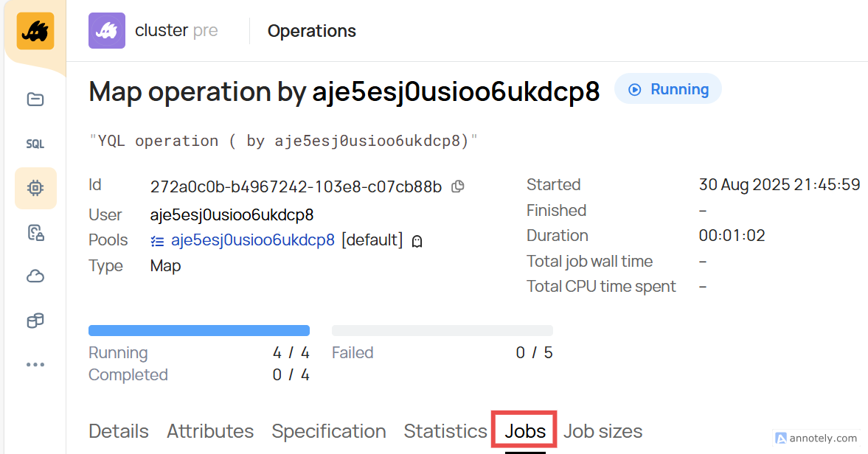Open the database cubes sidebar icon
Image resolution: width=868 pixels, height=454 pixels.
pos(35,321)
